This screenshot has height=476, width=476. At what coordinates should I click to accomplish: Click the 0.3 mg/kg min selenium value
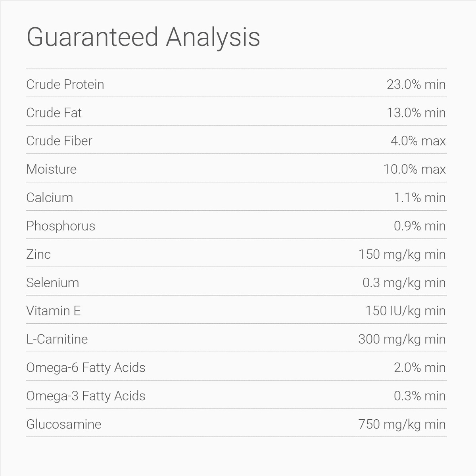pos(404,283)
